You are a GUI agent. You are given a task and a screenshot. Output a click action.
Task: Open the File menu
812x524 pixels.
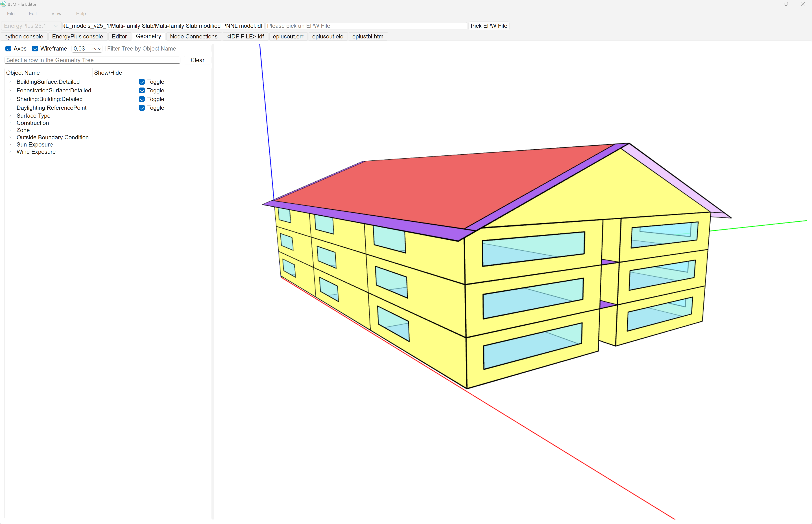[11, 14]
